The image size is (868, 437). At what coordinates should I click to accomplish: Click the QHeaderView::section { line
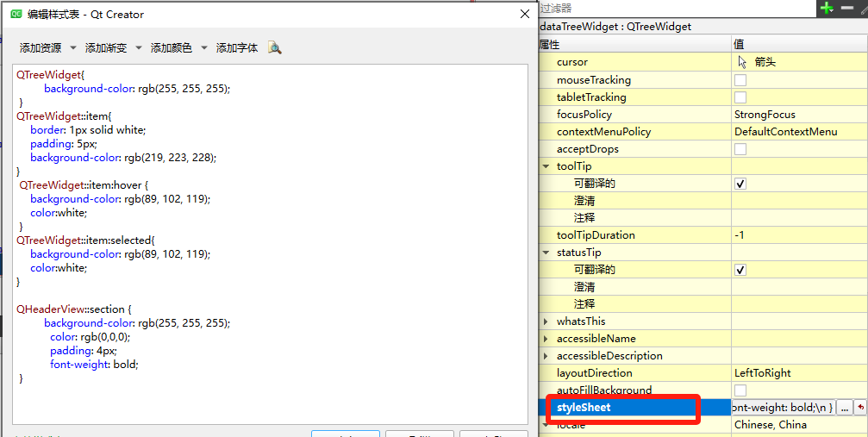click(74, 309)
